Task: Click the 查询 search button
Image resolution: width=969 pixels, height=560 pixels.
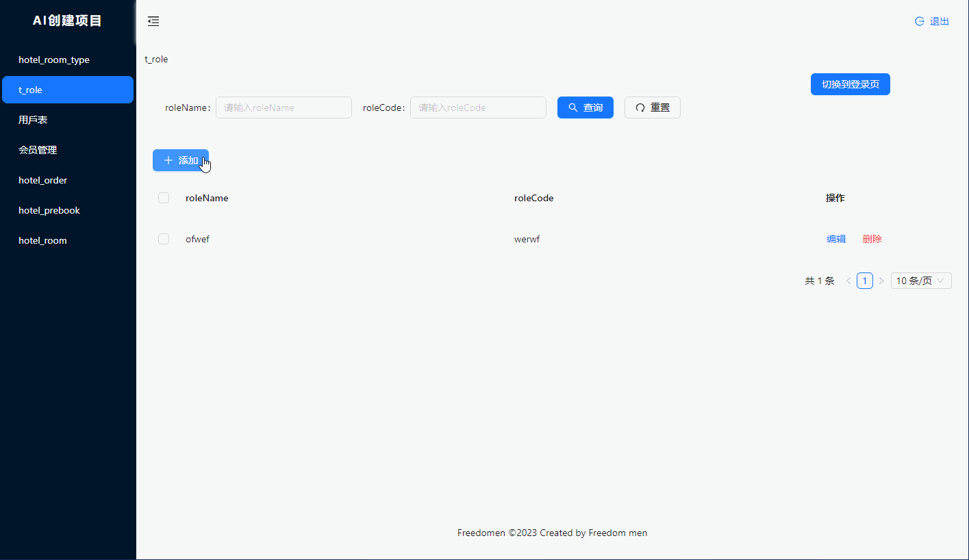Action: point(586,107)
